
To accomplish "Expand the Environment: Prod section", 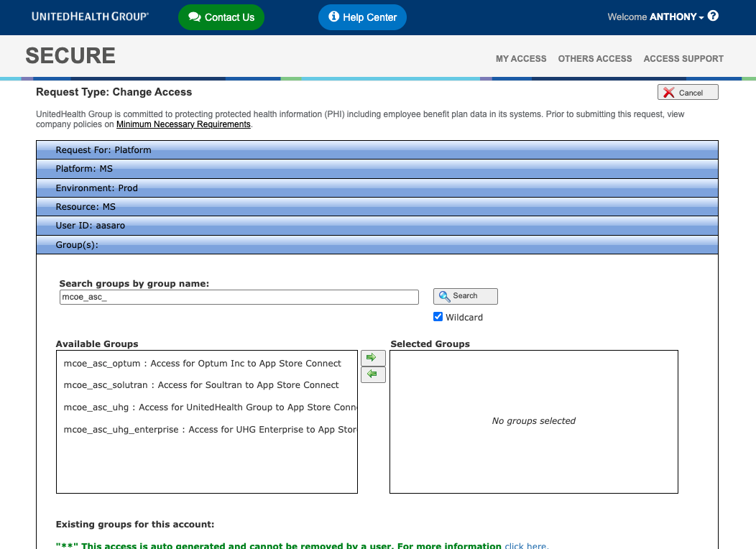I will 377,188.
